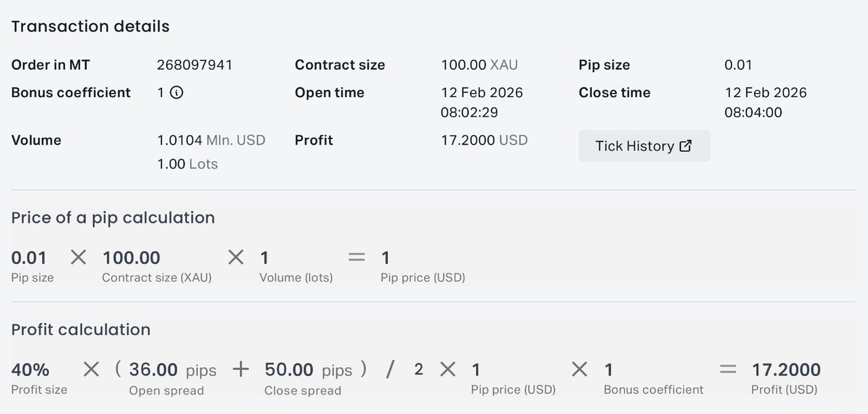Image resolution: width=868 pixels, height=414 pixels.
Task: Click the Profit calculation heading
Action: click(81, 330)
